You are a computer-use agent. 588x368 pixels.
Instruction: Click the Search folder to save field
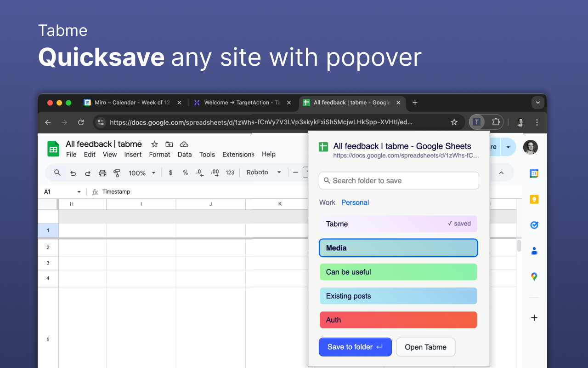pos(399,181)
